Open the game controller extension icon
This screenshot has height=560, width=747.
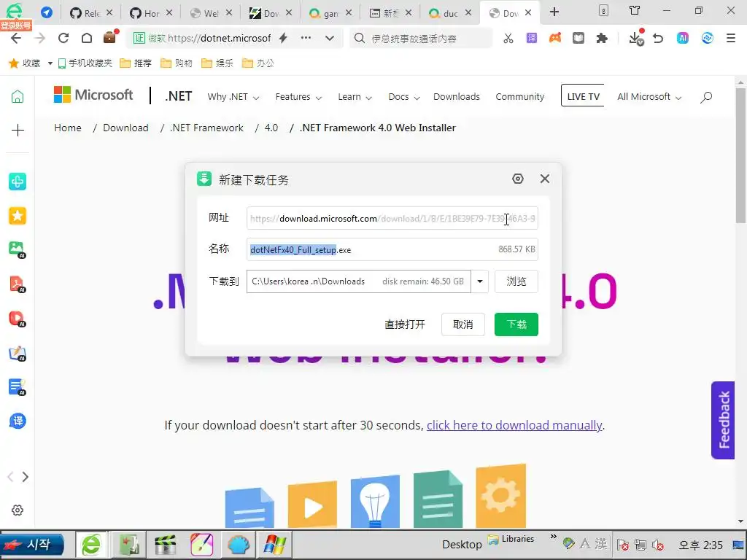click(555, 38)
